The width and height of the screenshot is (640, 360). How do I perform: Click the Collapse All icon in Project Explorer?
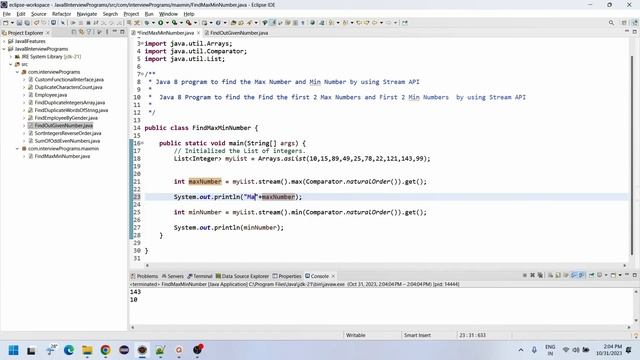coord(74,32)
